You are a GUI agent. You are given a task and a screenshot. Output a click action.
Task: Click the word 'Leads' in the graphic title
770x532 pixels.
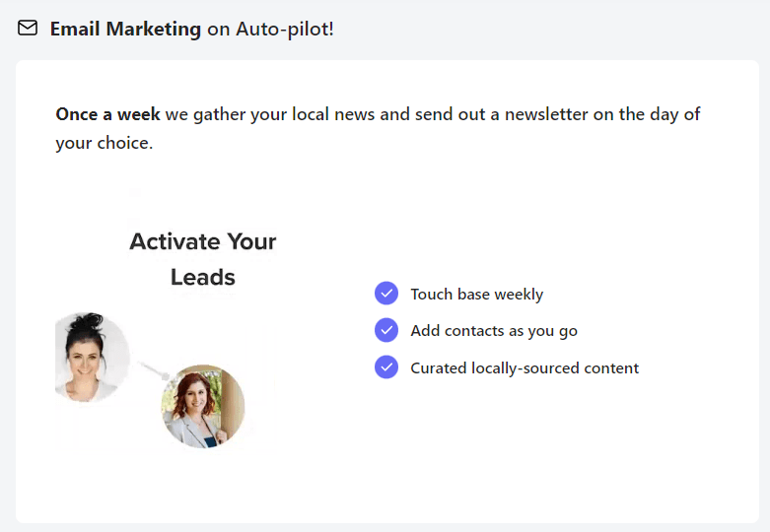tap(202, 277)
